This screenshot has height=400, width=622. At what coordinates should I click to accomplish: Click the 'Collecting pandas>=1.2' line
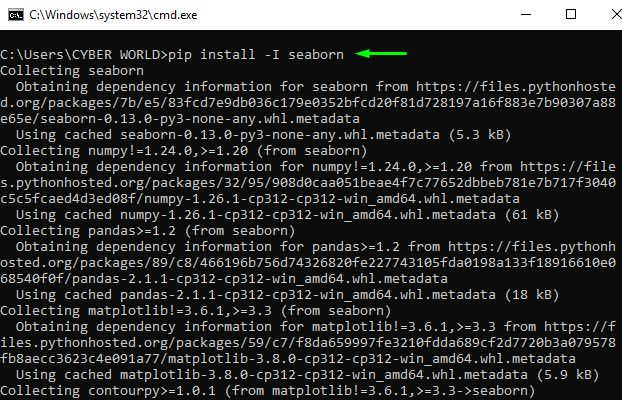(148, 231)
